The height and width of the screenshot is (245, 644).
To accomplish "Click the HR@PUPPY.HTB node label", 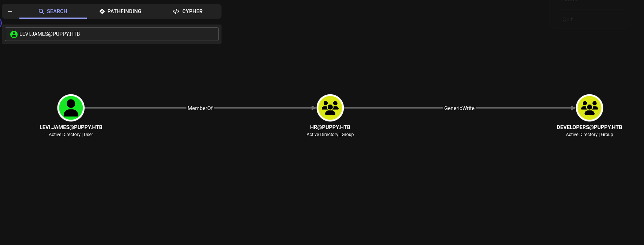I will click(330, 127).
